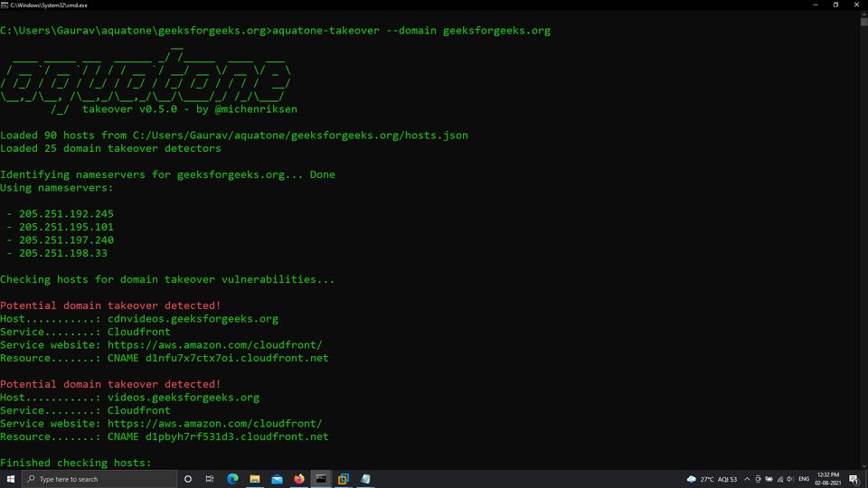868x488 pixels.
Task: Click the cmd.exe title bar icon
Action: point(5,5)
